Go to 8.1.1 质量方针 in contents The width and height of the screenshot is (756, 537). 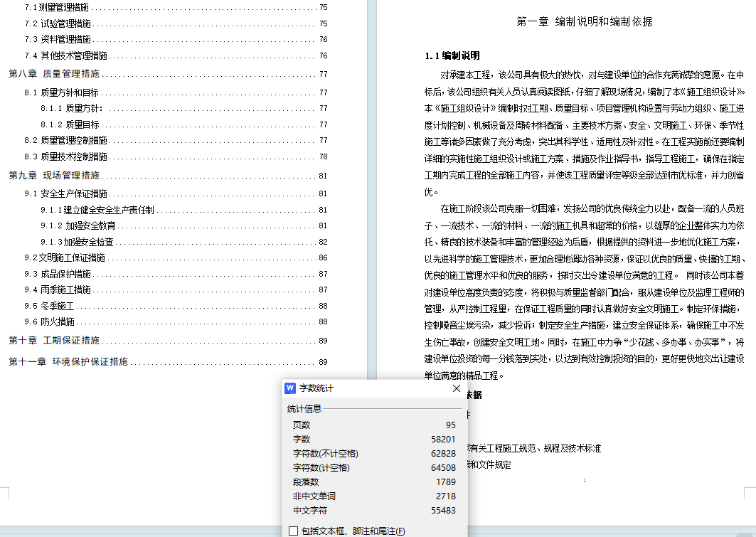click(x=73, y=108)
